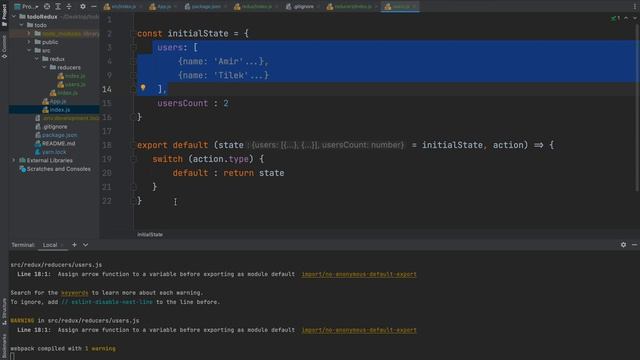Collapse the redux folder

point(37,59)
